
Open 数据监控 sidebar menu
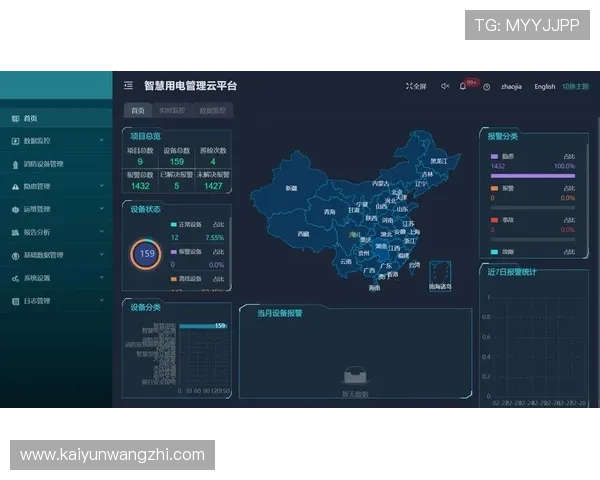pyautogui.click(x=56, y=141)
